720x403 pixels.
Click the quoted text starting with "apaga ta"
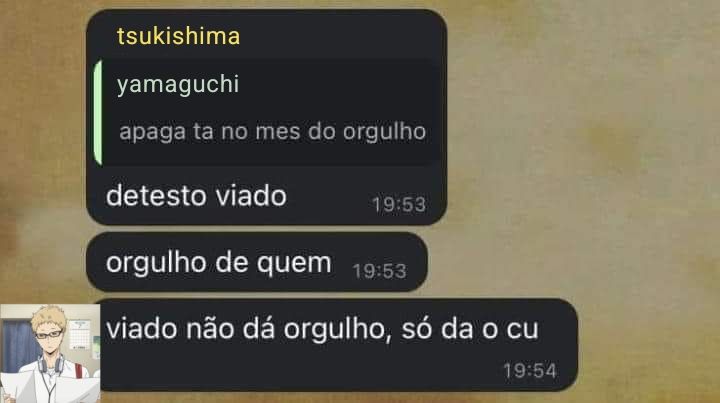pos(272,132)
